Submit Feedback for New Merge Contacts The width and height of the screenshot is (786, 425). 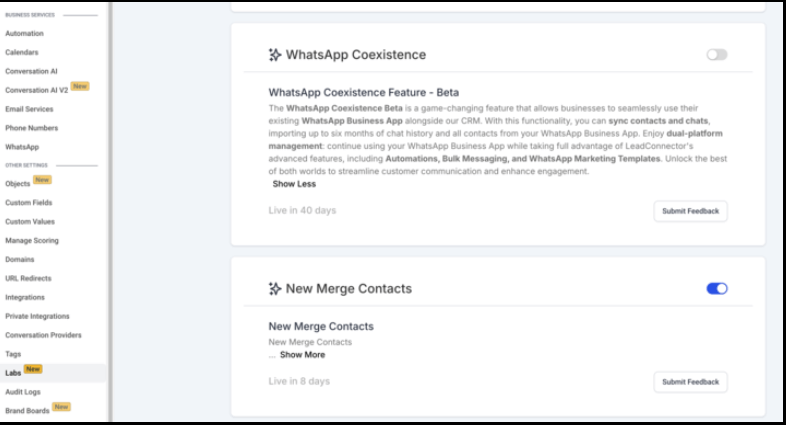pos(690,382)
